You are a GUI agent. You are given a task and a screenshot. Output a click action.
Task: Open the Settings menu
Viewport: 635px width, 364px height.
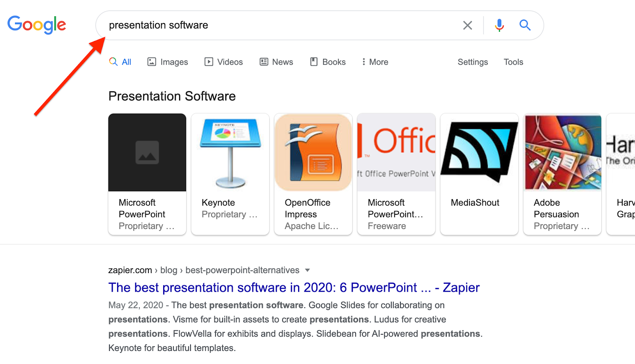click(x=473, y=62)
